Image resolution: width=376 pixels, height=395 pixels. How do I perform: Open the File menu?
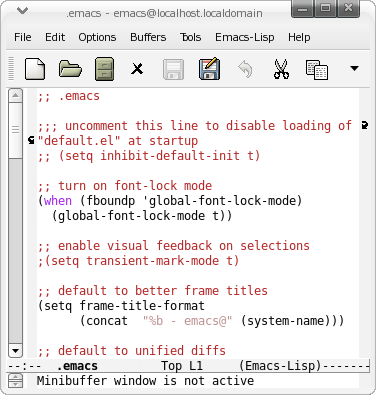pos(23,37)
